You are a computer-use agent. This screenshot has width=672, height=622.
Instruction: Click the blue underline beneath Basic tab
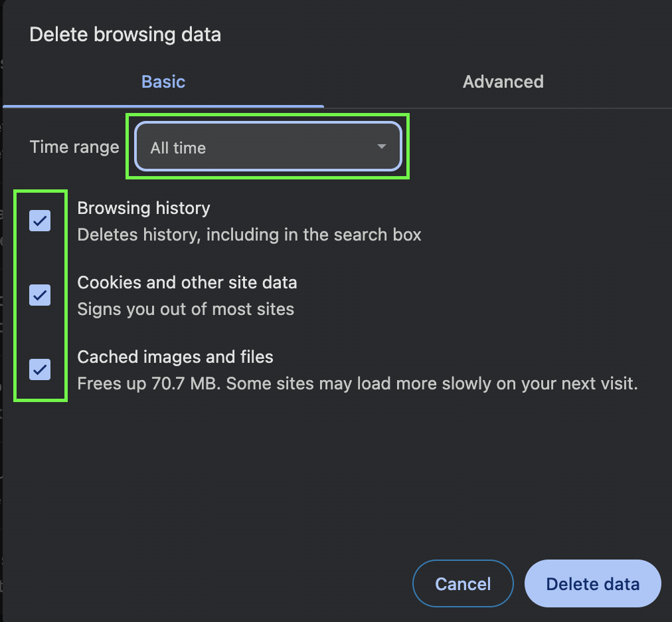pos(163,106)
